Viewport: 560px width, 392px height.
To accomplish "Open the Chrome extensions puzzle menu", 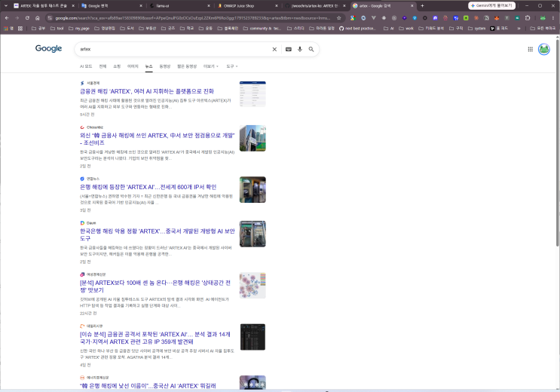I will click(x=528, y=18).
